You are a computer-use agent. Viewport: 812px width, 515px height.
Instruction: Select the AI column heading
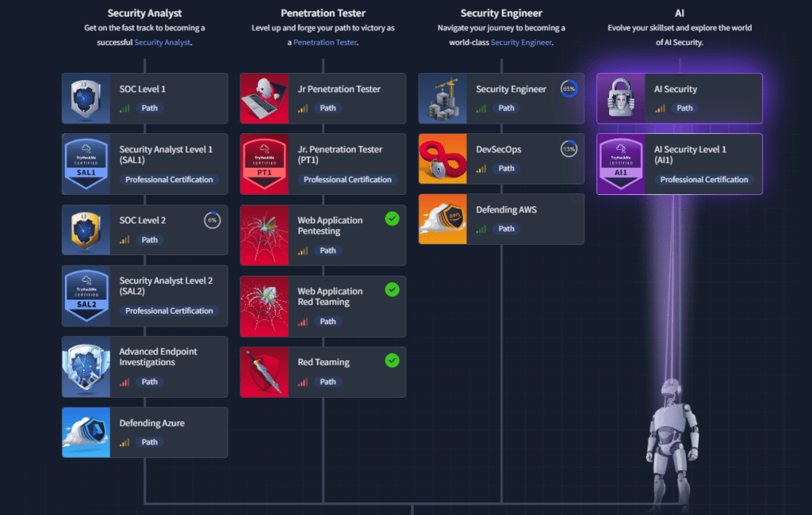click(680, 13)
